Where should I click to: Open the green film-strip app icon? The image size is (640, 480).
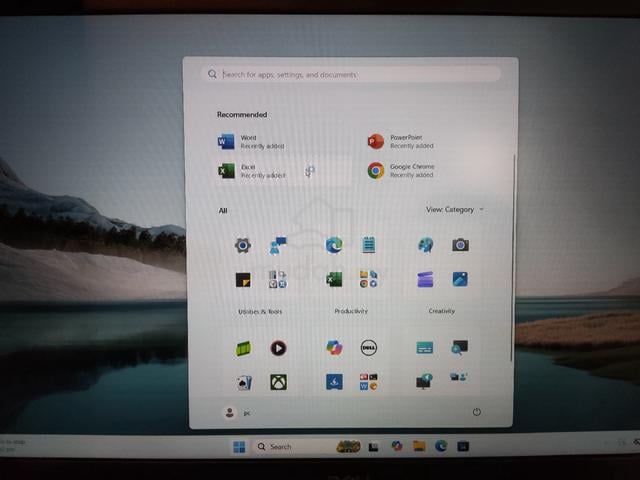pos(244,349)
